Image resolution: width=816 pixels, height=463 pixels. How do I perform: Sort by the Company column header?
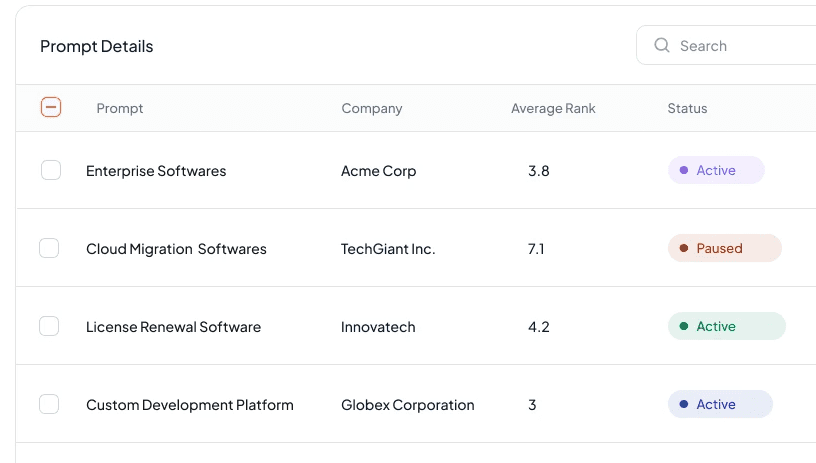point(372,108)
